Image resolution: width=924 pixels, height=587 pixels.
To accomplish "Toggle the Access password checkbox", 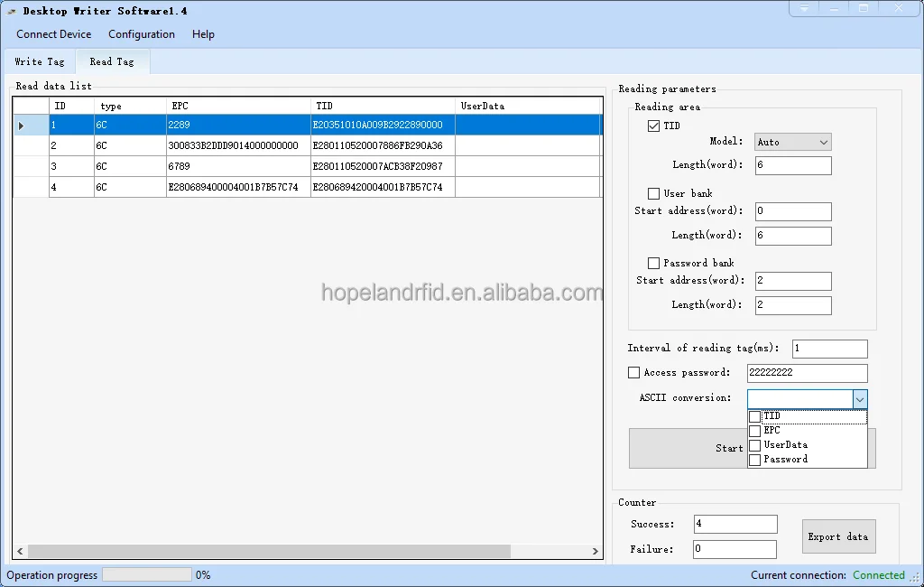I will [x=633, y=372].
